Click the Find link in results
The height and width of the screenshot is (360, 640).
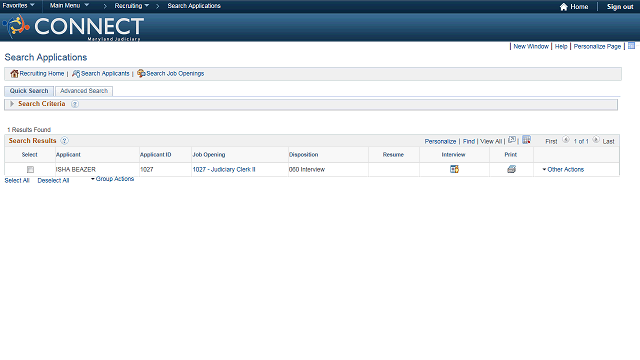pyautogui.click(x=469, y=141)
